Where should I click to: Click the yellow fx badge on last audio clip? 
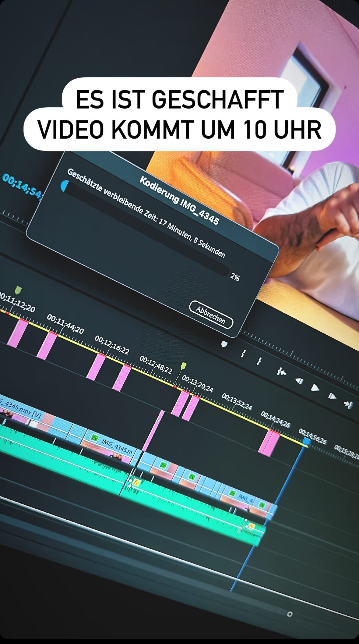(252, 526)
